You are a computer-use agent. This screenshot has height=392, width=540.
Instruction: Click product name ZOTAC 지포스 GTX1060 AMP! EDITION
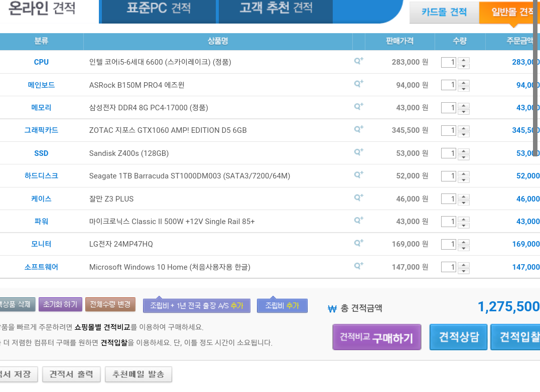click(168, 130)
